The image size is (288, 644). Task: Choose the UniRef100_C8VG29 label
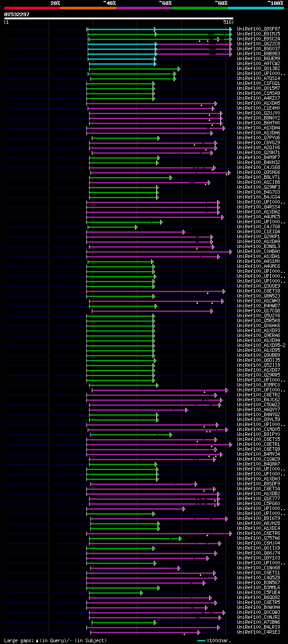(x=258, y=143)
